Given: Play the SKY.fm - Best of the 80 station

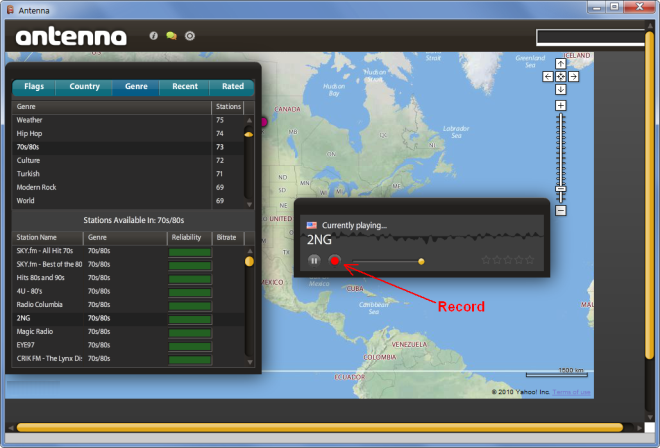Looking at the screenshot, I should tap(128, 264).
